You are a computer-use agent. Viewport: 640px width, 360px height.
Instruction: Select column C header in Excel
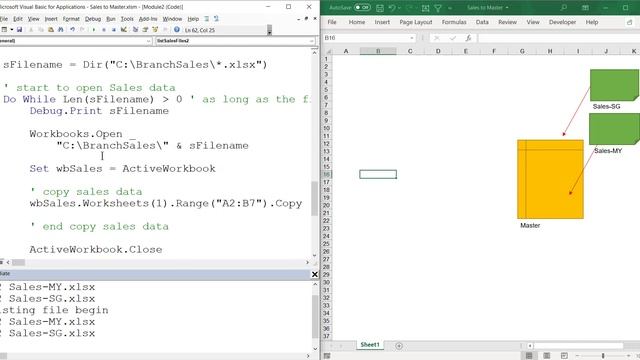click(x=410, y=51)
